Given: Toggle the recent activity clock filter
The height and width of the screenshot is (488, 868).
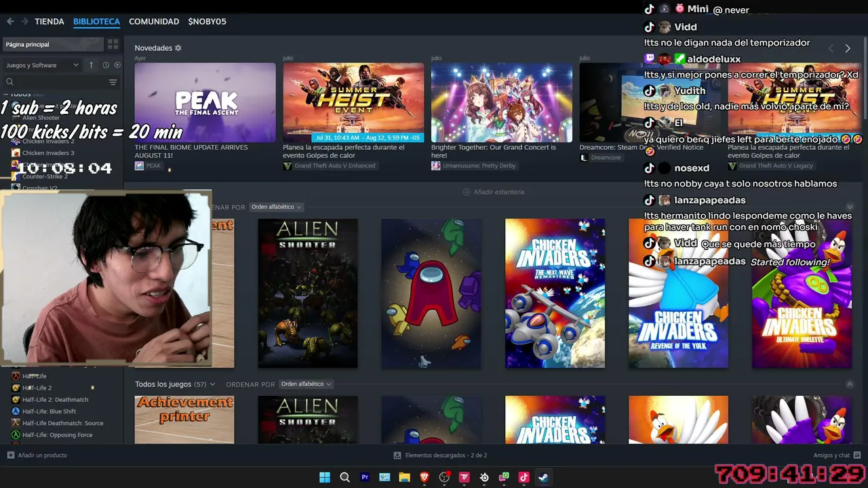Looking at the screenshot, I should [x=106, y=65].
